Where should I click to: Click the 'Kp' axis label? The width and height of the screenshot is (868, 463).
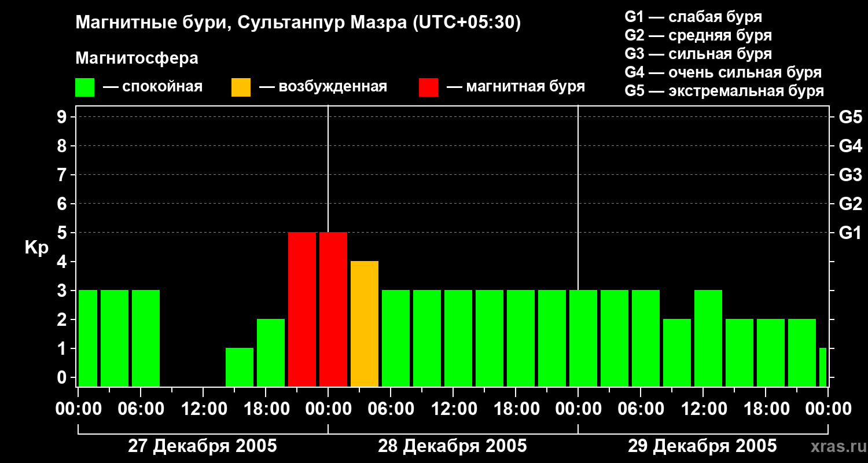coord(36,248)
